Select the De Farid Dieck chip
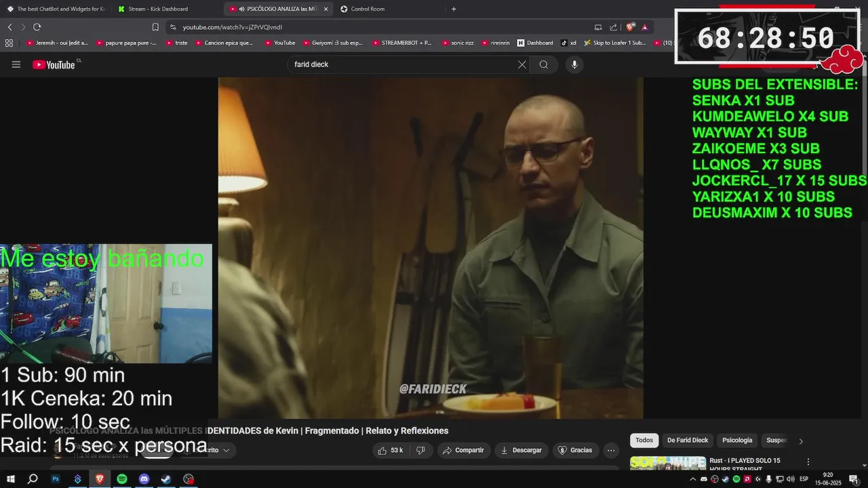The height and width of the screenshot is (488, 868). pos(688,441)
